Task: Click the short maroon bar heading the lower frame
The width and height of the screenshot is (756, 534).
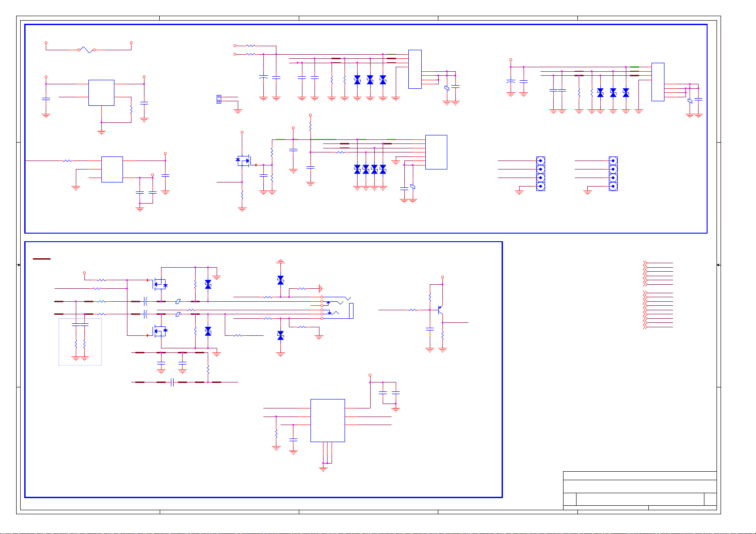Action: coord(42,259)
